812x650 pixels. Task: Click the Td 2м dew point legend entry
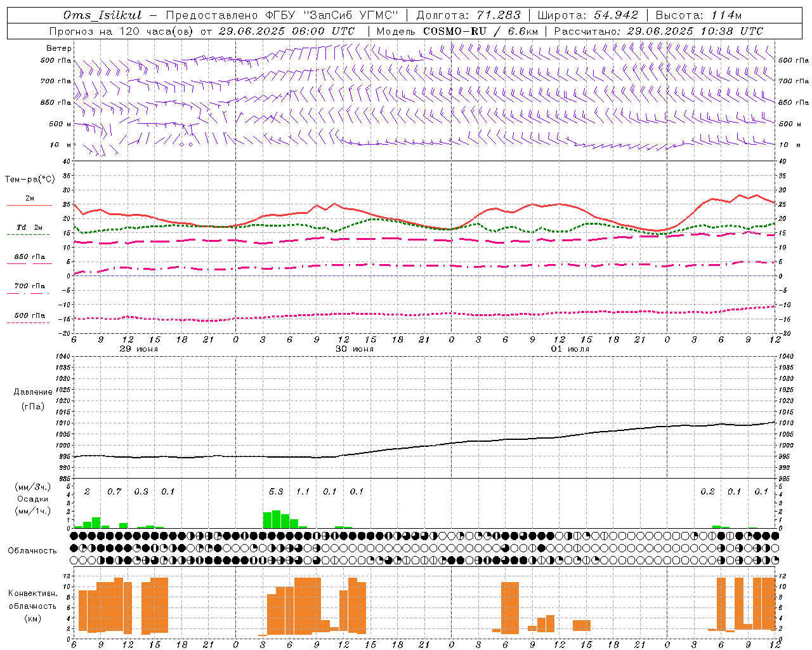[x=29, y=227]
